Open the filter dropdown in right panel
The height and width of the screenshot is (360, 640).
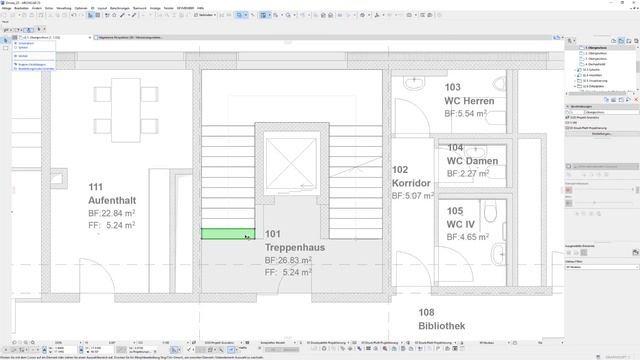[602, 267]
